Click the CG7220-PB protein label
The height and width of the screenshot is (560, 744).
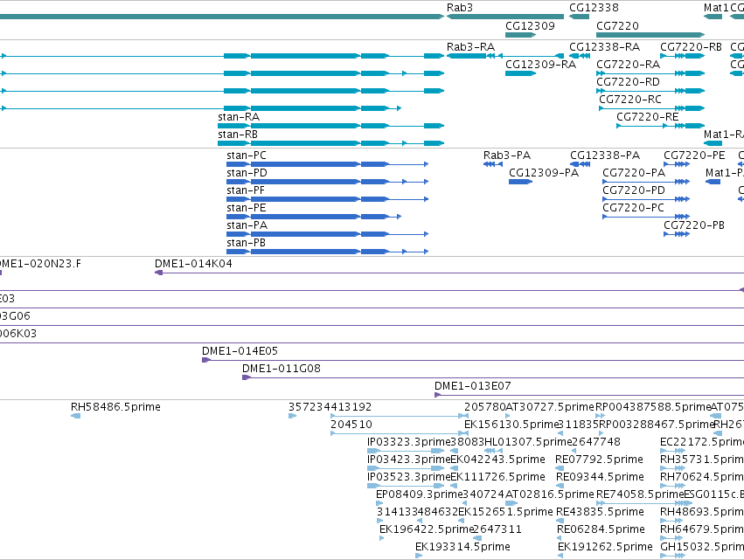(x=694, y=225)
